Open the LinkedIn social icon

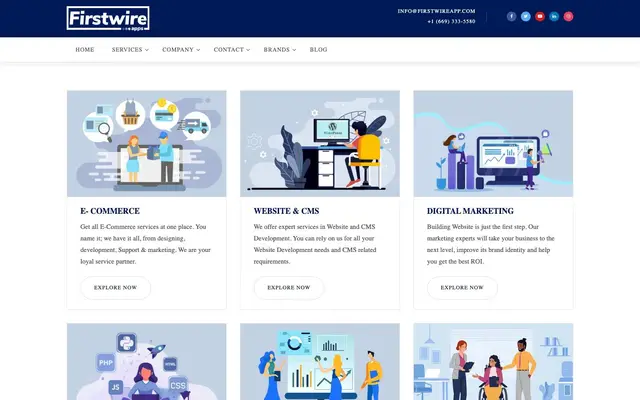[x=554, y=16]
